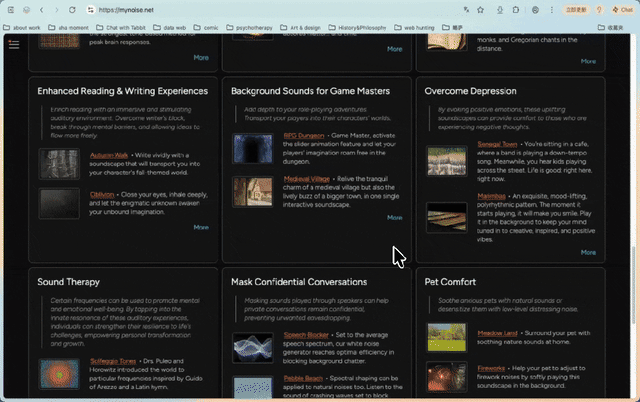Click the RPG Dungeon thumbnail image
The height and width of the screenshot is (402, 640).
point(253,149)
